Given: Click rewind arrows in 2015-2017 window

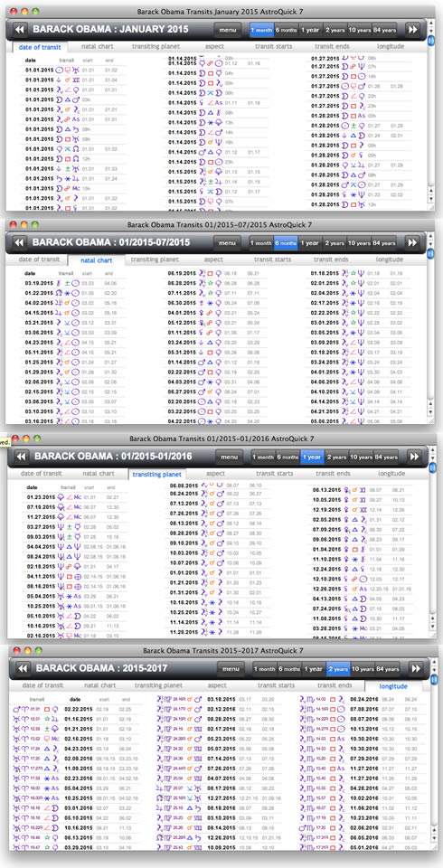Looking at the screenshot, I should pyautogui.click(x=22, y=669).
